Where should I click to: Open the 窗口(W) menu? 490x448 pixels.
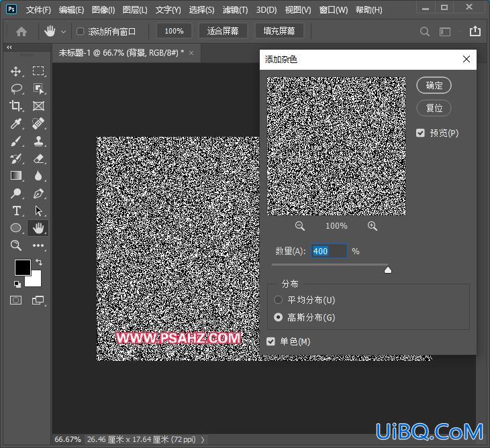click(334, 10)
